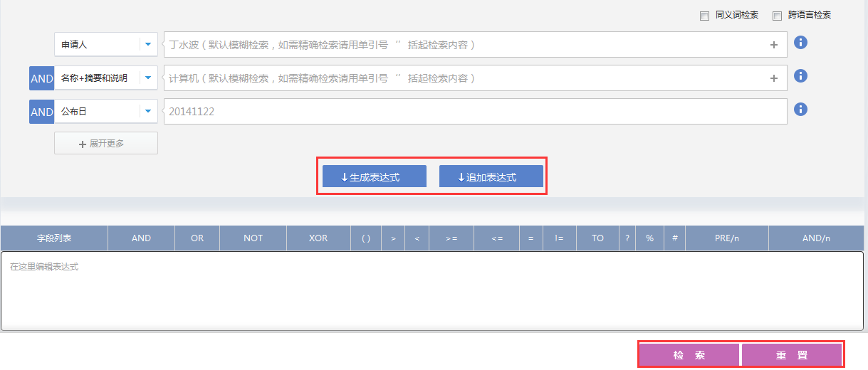Click the info icon beside 公布日 row
The image size is (868, 370).
pos(800,110)
